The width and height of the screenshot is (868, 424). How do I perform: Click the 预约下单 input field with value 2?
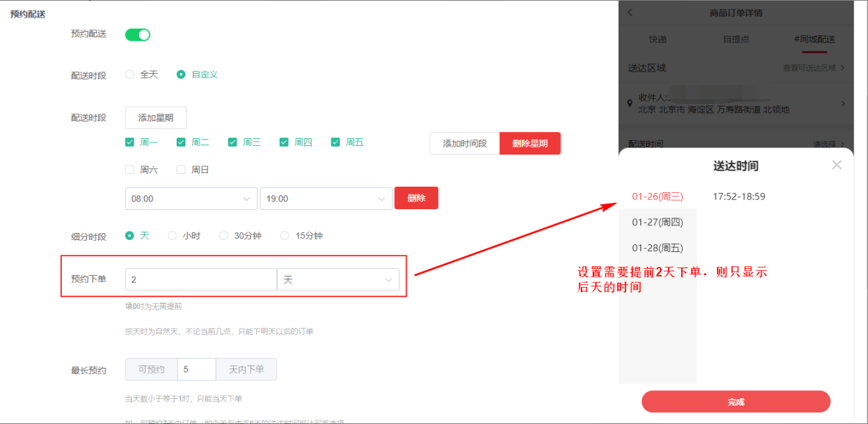(201, 280)
